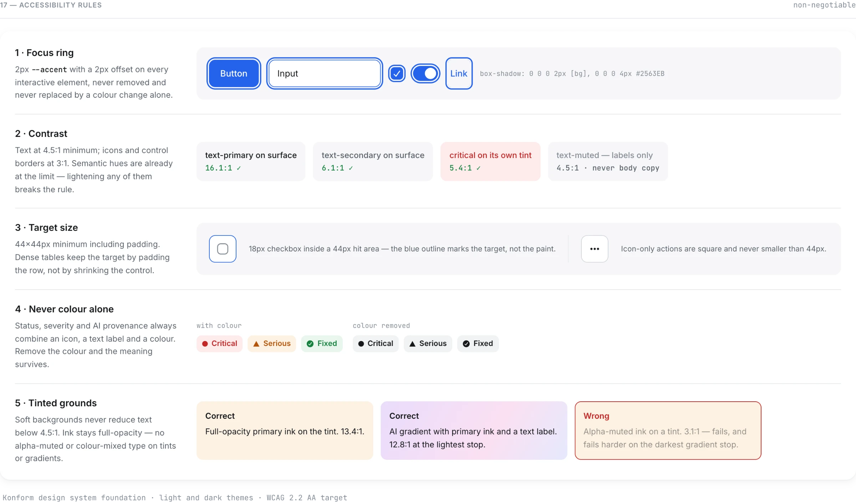Select the 'text-primary on surface' contrast card

(x=251, y=162)
